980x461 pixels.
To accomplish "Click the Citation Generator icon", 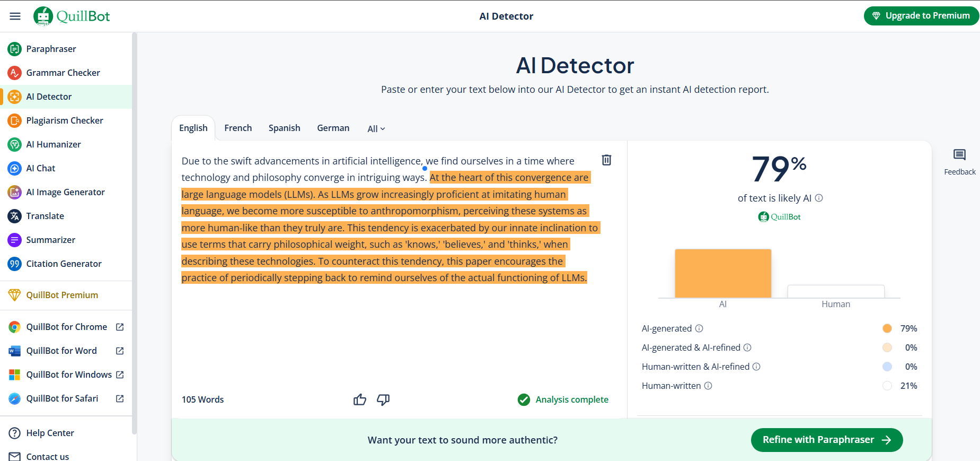I will [x=14, y=264].
